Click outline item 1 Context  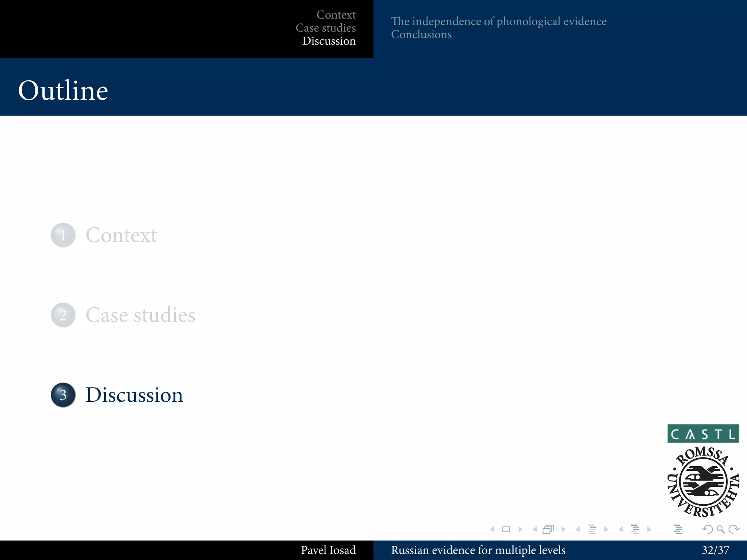(x=121, y=235)
